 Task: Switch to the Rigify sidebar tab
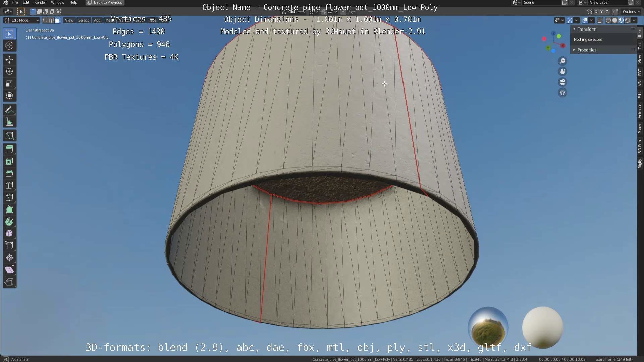(x=640, y=163)
